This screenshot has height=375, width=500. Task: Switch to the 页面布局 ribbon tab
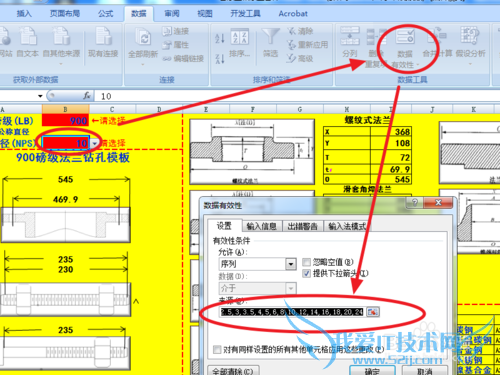65,14
